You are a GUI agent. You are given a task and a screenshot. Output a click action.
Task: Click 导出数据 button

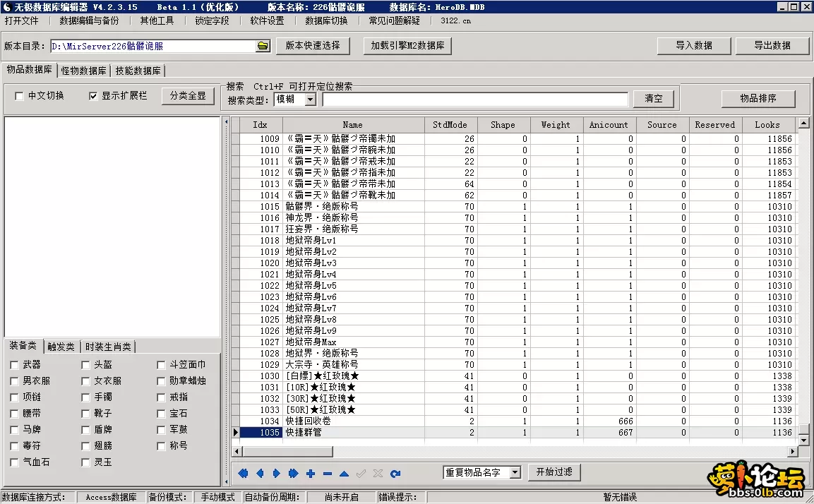(772, 46)
